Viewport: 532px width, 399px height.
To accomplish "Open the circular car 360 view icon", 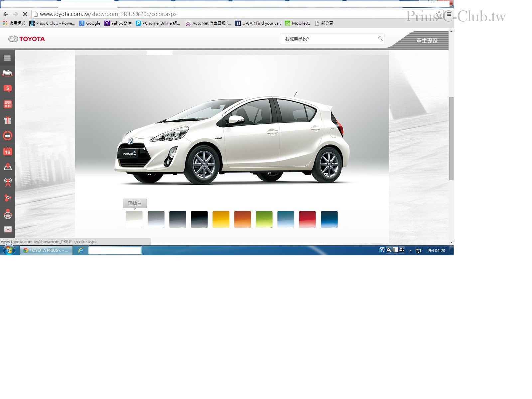I will click(x=7, y=136).
